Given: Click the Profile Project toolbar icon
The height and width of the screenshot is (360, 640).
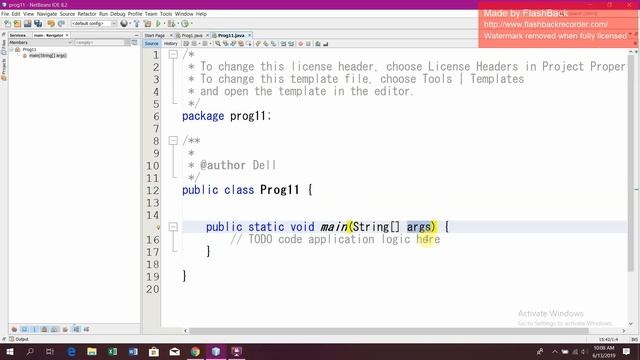Looking at the screenshot, I should pyautogui.click(x=185, y=24).
